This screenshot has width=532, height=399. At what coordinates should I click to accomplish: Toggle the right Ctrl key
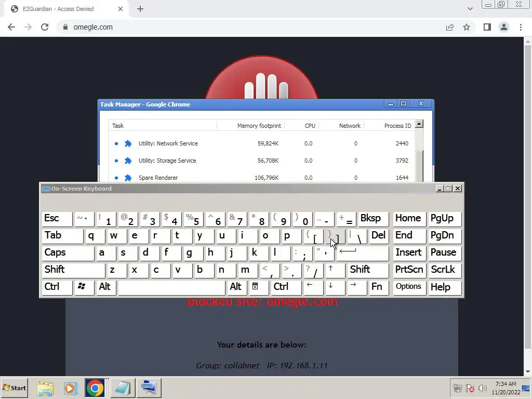tap(286, 287)
